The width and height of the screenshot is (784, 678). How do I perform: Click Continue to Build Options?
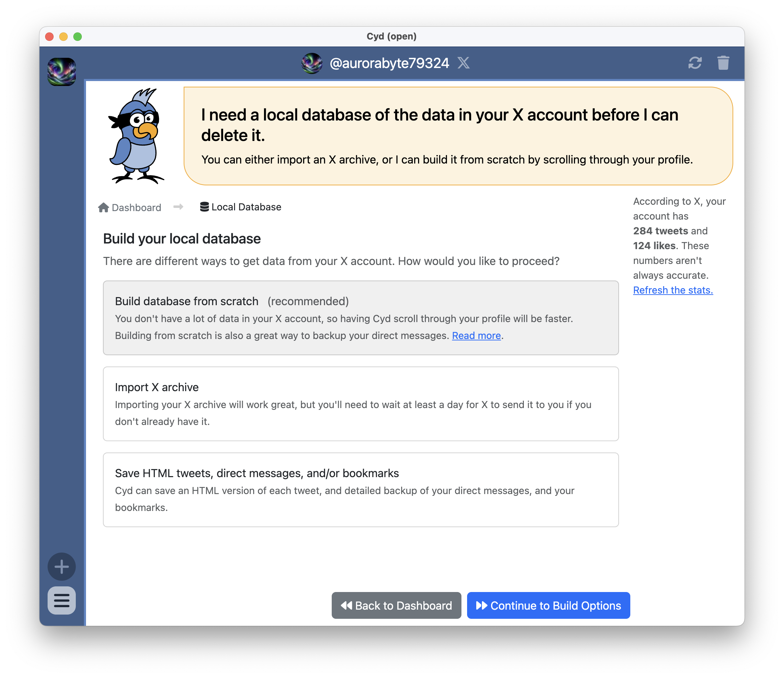(x=548, y=605)
